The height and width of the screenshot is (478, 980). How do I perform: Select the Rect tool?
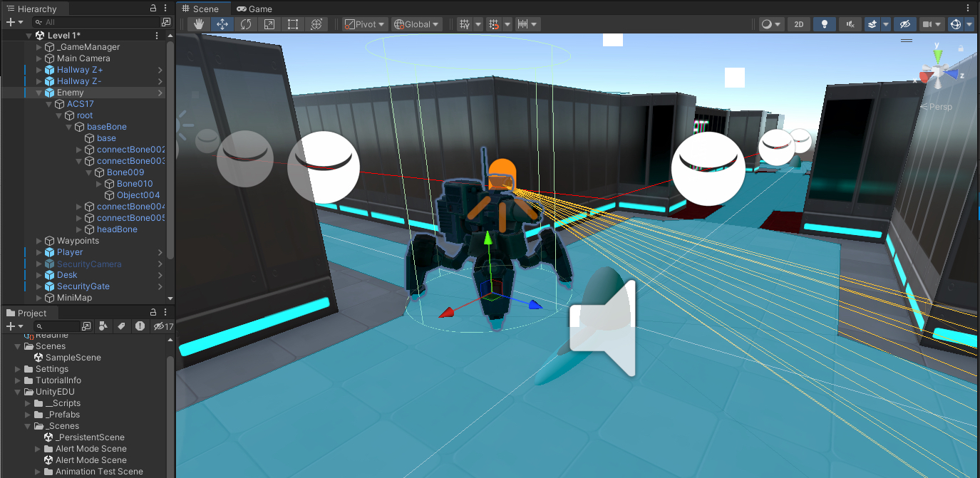pos(293,24)
